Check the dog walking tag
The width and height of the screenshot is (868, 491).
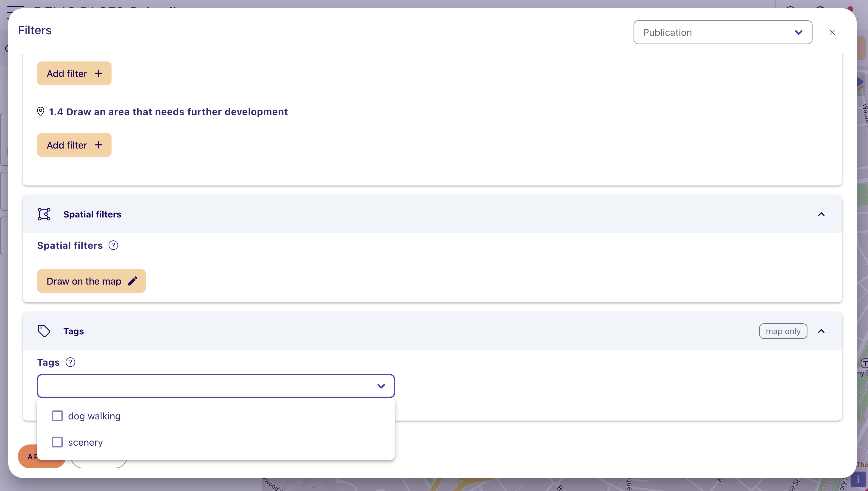(x=57, y=416)
